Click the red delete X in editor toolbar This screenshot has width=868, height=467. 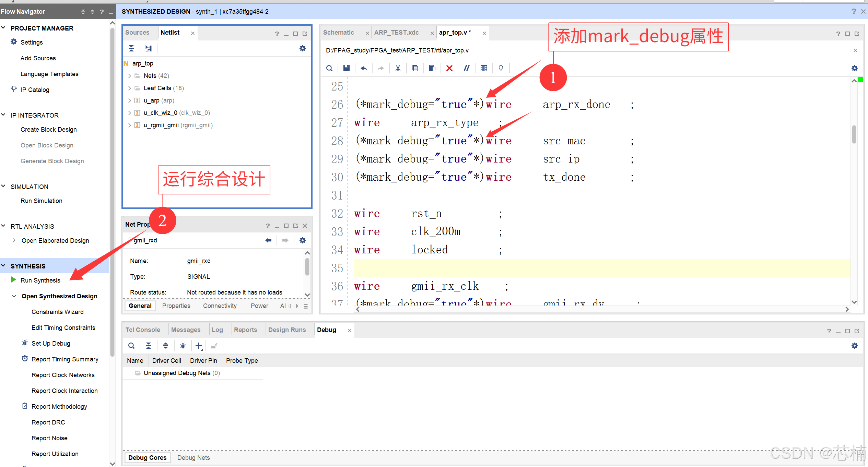point(449,68)
